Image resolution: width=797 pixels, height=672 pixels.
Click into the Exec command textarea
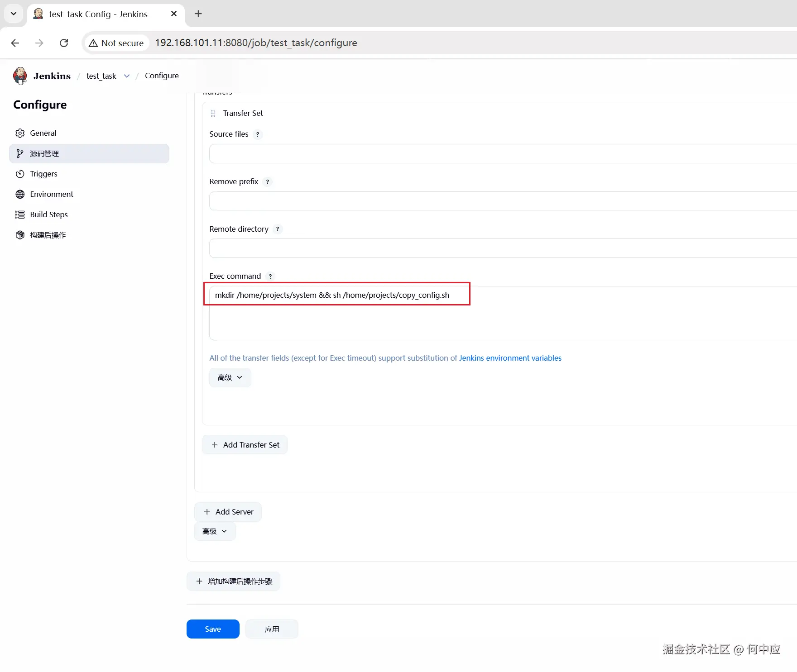tap(503, 313)
